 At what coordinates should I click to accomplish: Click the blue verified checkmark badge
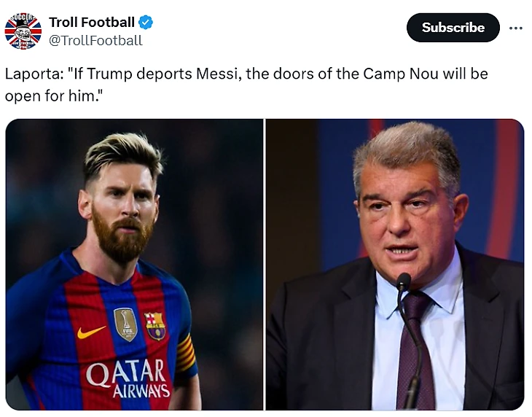click(146, 23)
